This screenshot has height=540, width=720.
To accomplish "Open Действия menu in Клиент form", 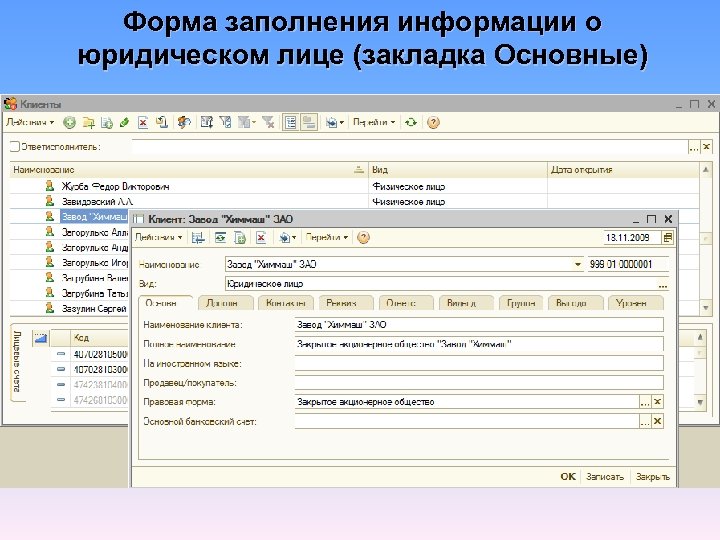I will (159, 237).
